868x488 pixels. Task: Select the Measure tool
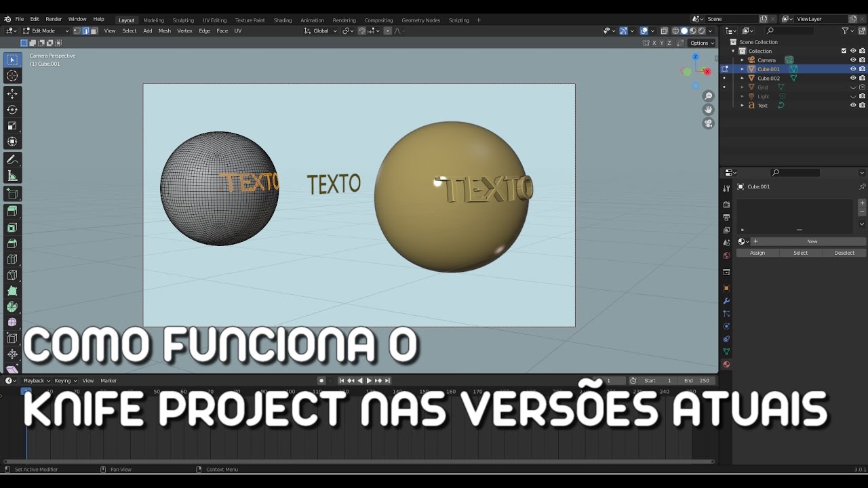[x=12, y=176]
